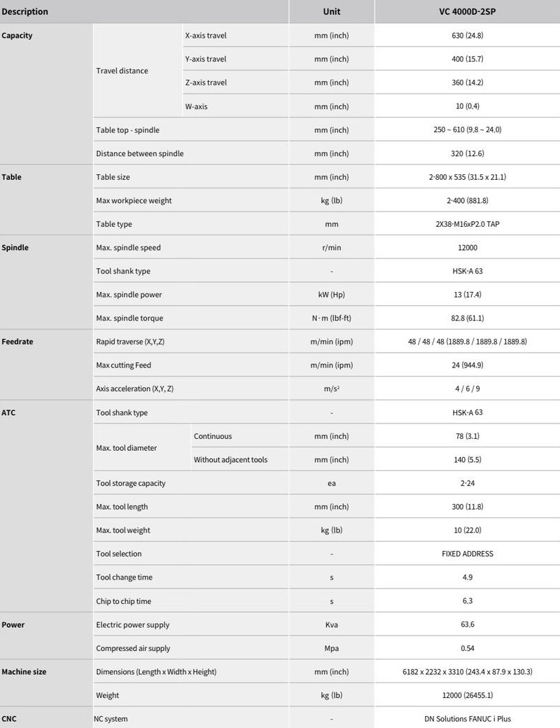Click the Capacity category cell
Viewport: 560px width, 728px height.
click(x=46, y=94)
